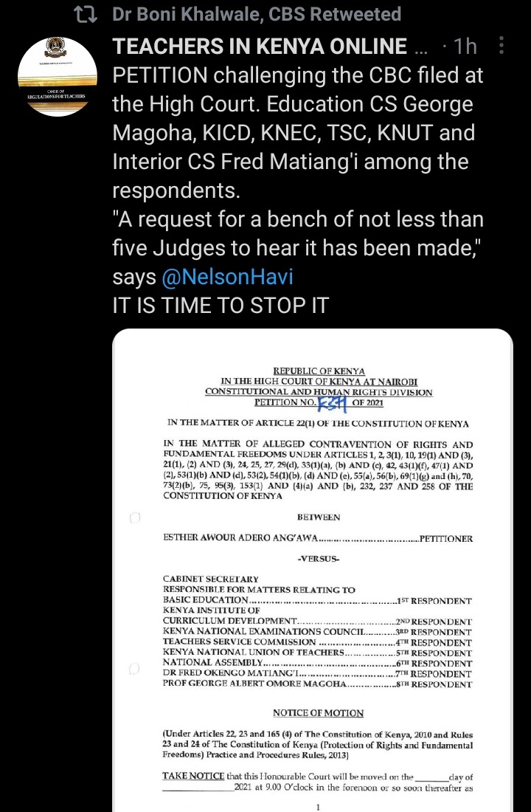Viewport: 531px width, 812px height.
Task: Tap the upper punch hole mark beside BETWEEN
Action: click(134, 517)
